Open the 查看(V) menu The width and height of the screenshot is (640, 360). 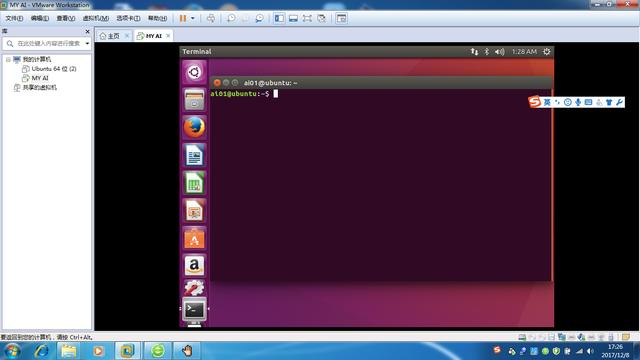65,18
